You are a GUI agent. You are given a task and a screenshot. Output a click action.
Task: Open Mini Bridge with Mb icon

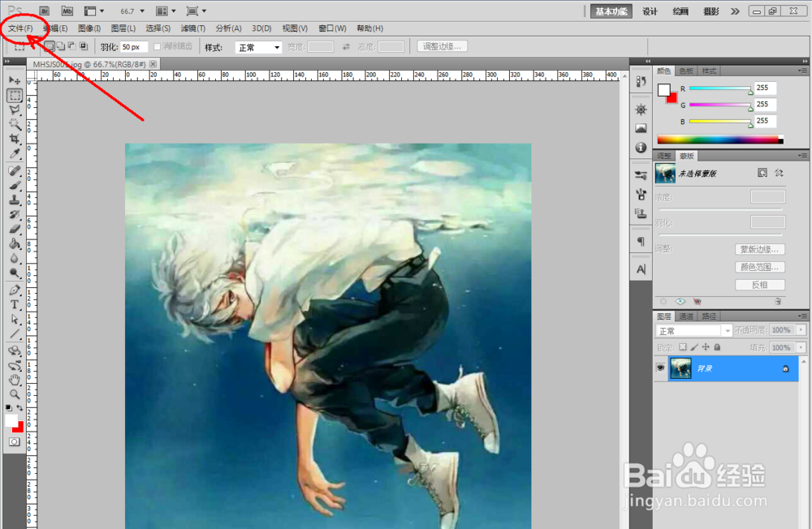tap(67, 11)
